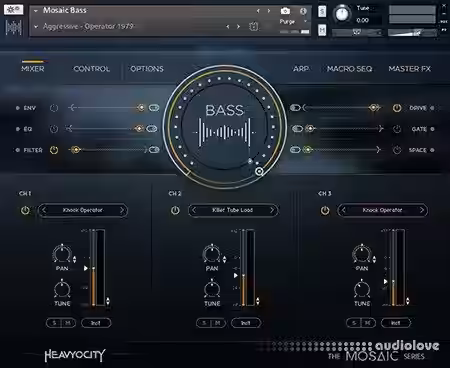Screen dimensions: 450x368
Task: Select next instrument arrow beside Mosaic Bass
Action: [x=269, y=11]
